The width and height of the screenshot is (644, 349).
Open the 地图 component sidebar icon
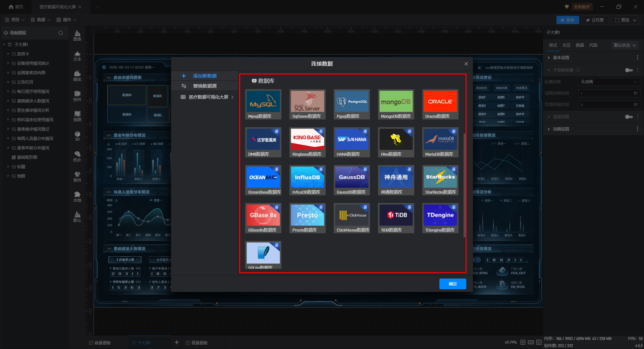pos(77,116)
